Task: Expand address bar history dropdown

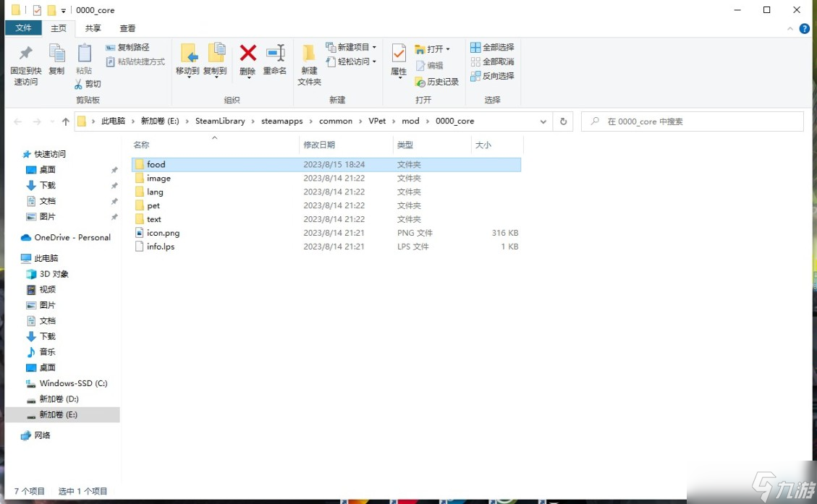Action: click(543, 121)
